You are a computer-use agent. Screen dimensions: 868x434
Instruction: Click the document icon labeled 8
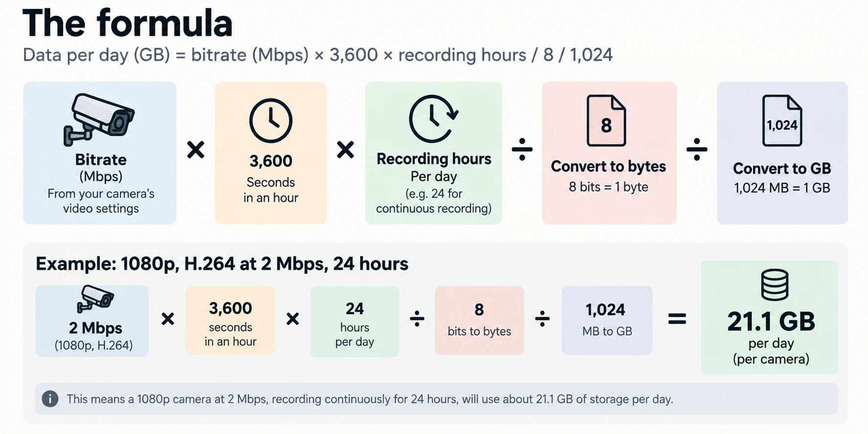606,121
